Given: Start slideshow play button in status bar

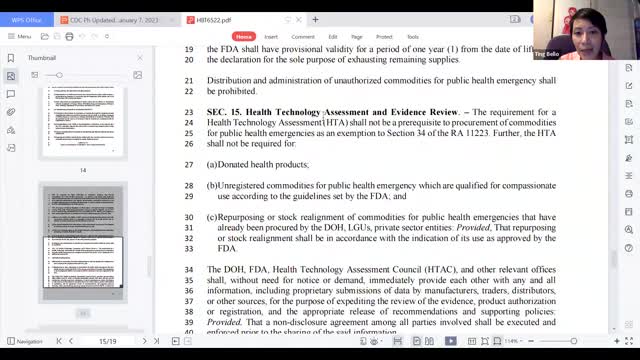Looking at the screenshot, I should click(x=451, y=341).
